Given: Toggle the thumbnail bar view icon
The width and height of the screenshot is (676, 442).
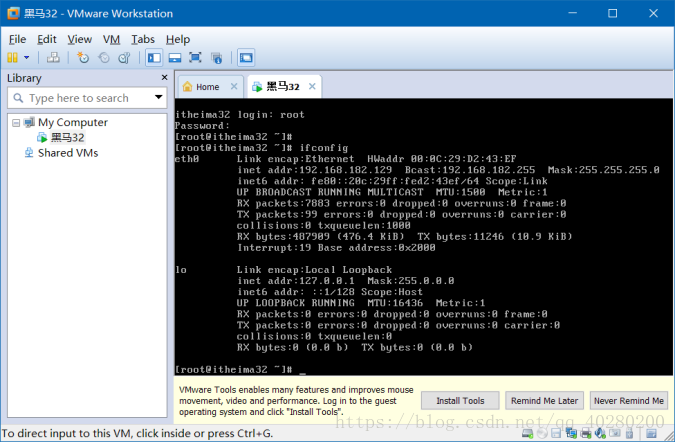Looking at the screenshot, I should coord(175,58).
